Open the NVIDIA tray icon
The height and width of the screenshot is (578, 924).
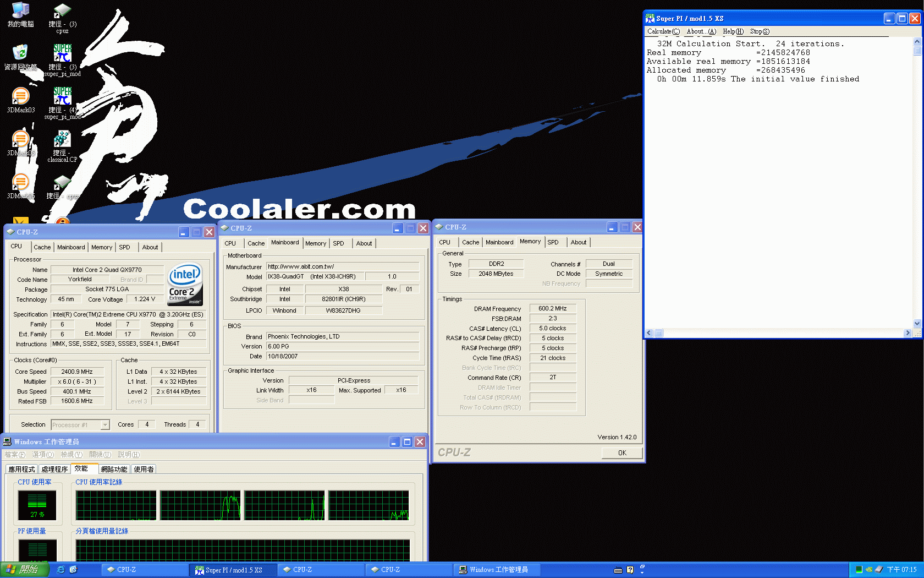[868, 570]
